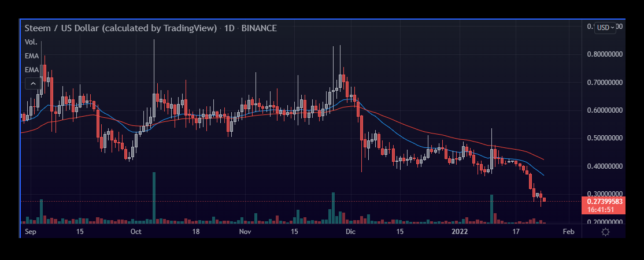Image resolution: width=644 pixels, height=260 pixels.
Task: Select the first EMA indicator label
Action: pyautogui.click(x=32, y=56)
